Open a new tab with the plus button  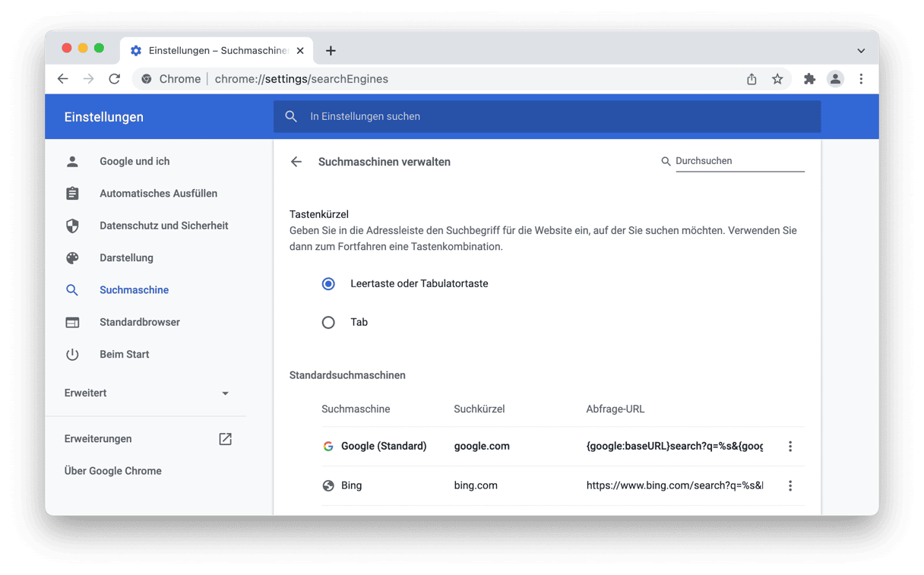point(331,51)
